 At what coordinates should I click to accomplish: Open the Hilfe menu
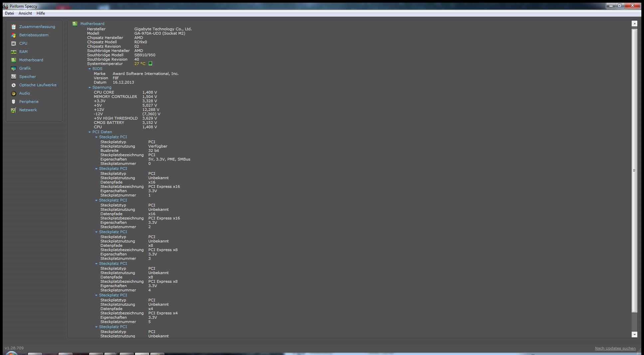pyautogui.click(x=41, y=13)
